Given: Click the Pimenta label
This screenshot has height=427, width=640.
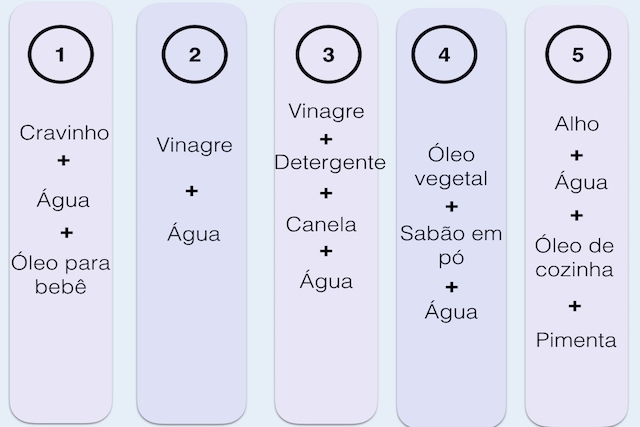Looking at the screenshot, I should click(x=576, y=340).
